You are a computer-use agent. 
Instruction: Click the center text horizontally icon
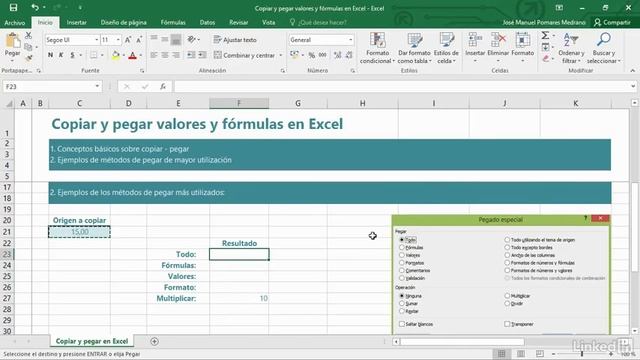click(x=165, y=55)
